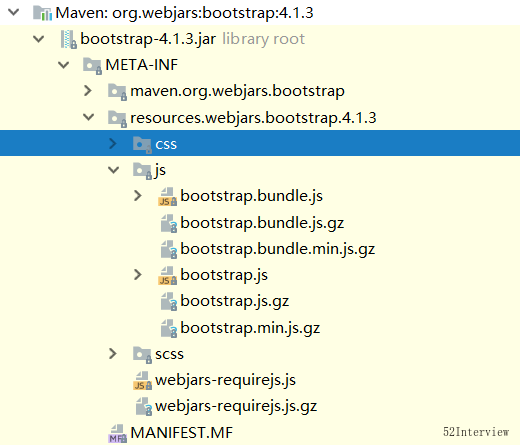The width and height of the screenshot is (520, 448).
Task: Click the css folder icon in highlighted row
Action: [x=142, y=145]
